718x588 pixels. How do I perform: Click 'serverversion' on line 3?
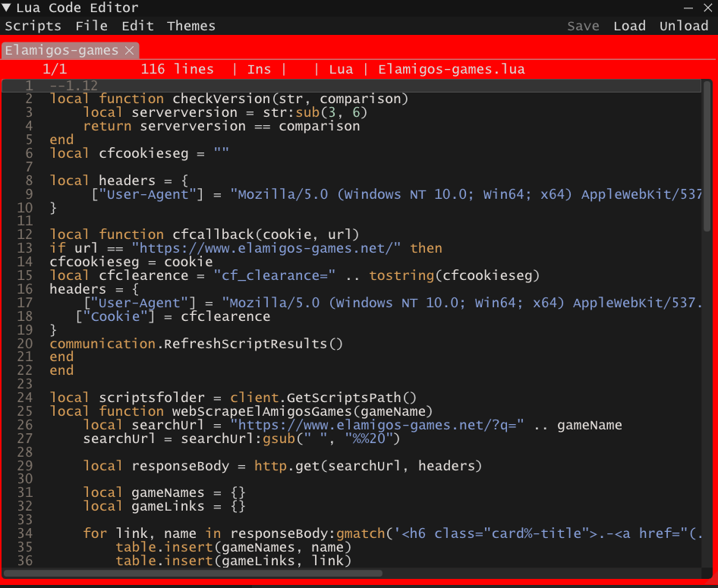pyautogui.click(x=184, y=112)
